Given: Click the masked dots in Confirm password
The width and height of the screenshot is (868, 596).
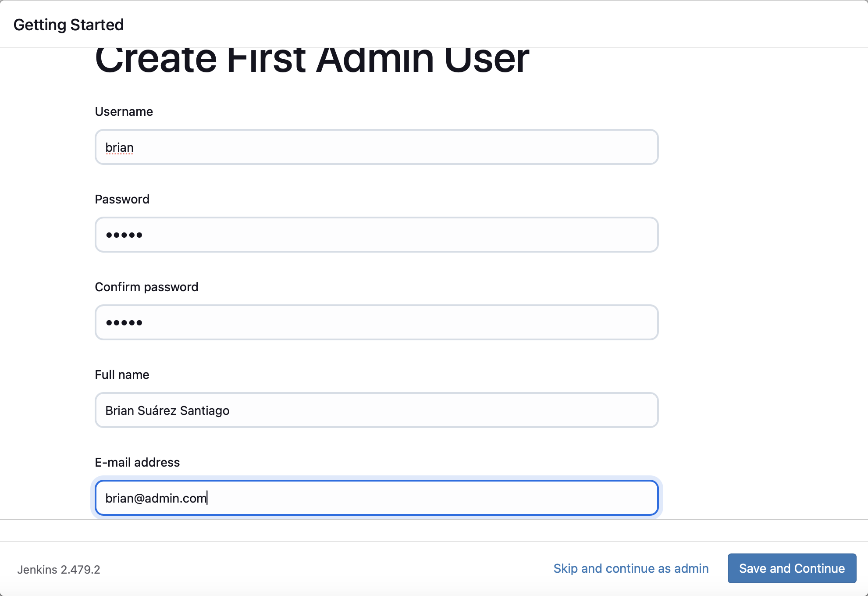Looking at the screenshot, I should click(x=124, y=323).
